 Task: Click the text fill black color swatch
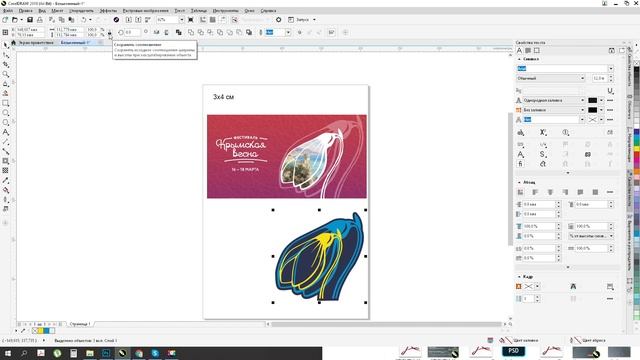tap(593, 100)
